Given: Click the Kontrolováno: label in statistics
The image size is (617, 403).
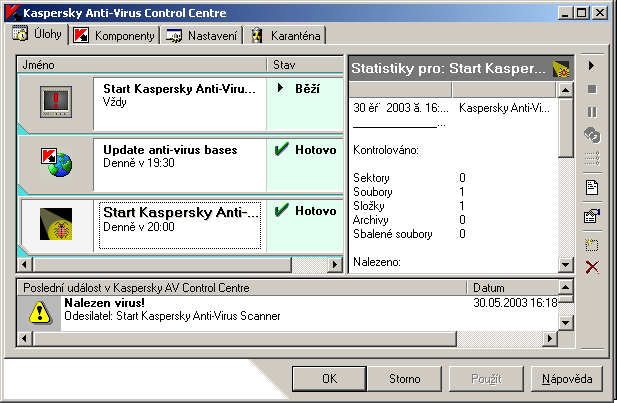Looking at the screenshot, I should point(386,150).
